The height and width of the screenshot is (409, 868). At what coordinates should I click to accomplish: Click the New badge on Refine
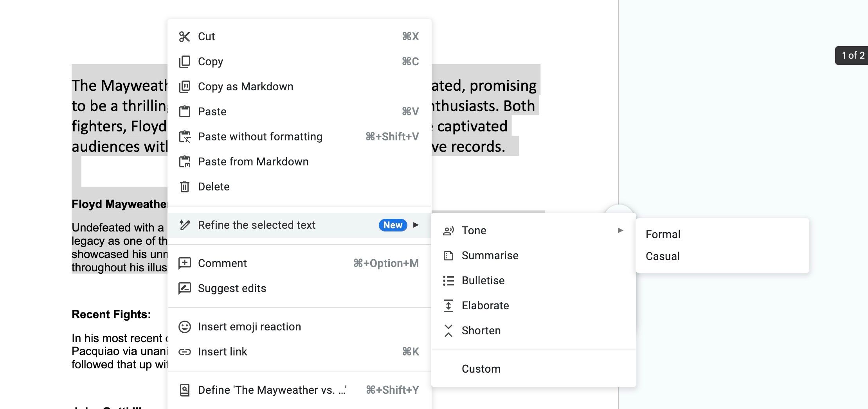coord(393,225)
